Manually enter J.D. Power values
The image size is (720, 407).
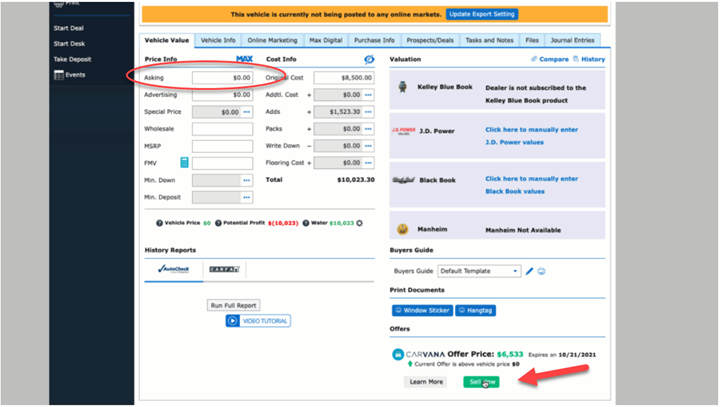532,136
